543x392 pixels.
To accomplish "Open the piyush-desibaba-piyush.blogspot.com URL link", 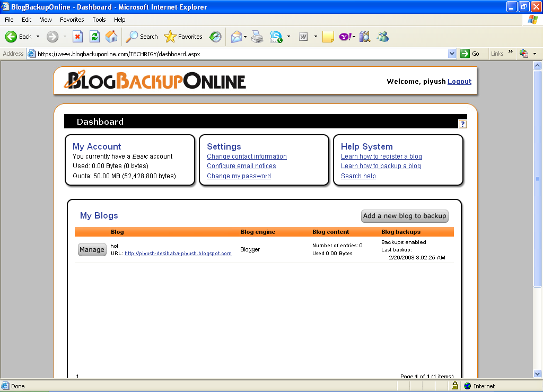I will pos(178,254).
